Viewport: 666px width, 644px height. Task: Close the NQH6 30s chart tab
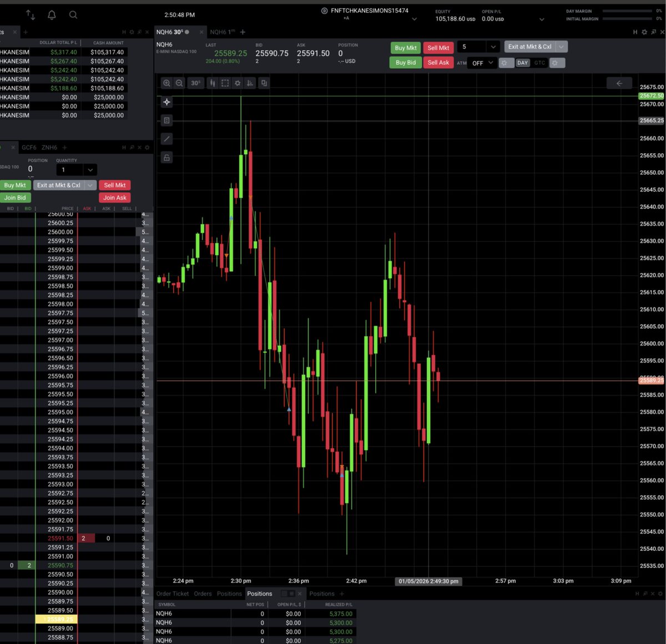click(201, 32)
